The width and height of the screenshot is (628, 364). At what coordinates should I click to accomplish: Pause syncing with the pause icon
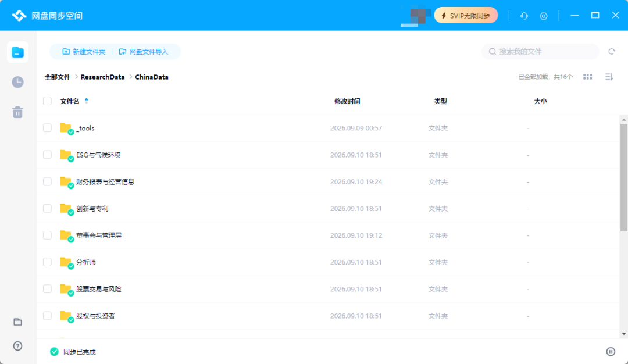(611, 352)
